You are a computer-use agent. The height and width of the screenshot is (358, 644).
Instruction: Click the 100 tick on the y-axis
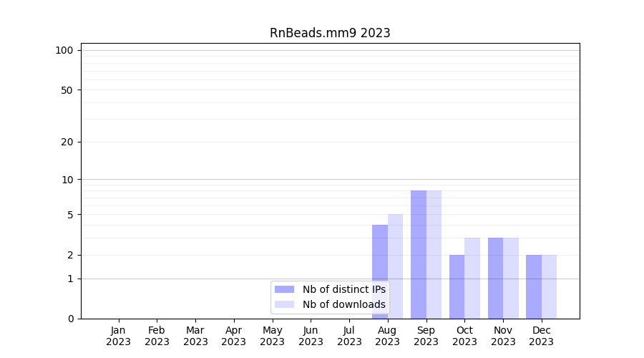pyautogui.click(x=64, y=50)
